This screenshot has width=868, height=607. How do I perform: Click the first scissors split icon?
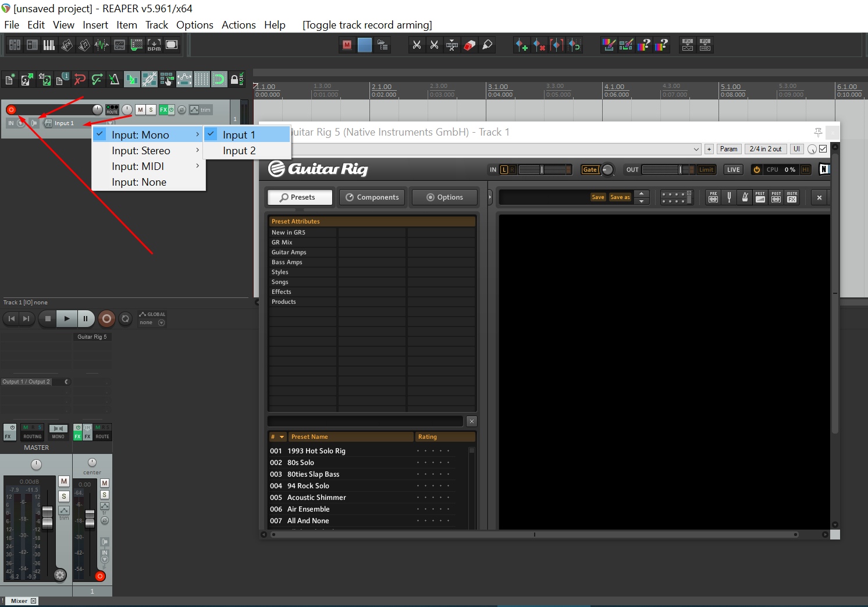click(x=417, y=45)
